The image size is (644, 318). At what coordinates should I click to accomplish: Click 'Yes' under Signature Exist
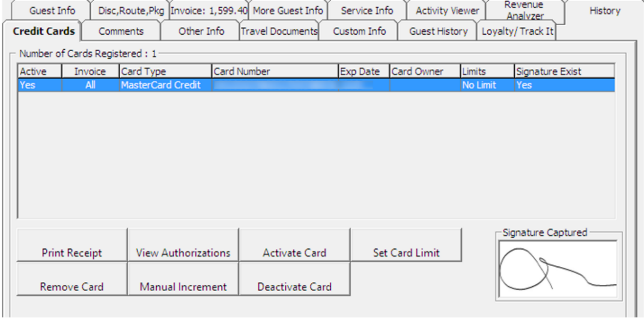(564, 85)
